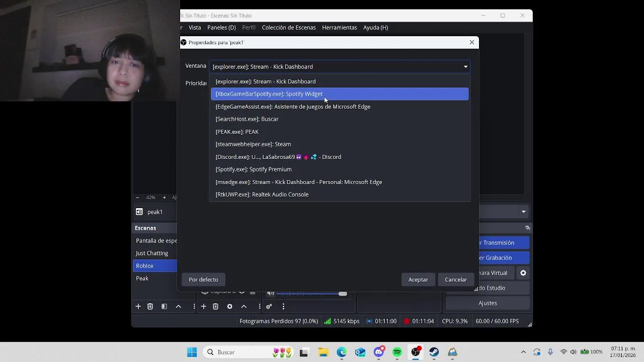Viewport: 644px width, 362px height.
Task: Open Spotify from the taskbar
Action: (x=397, y=352)
